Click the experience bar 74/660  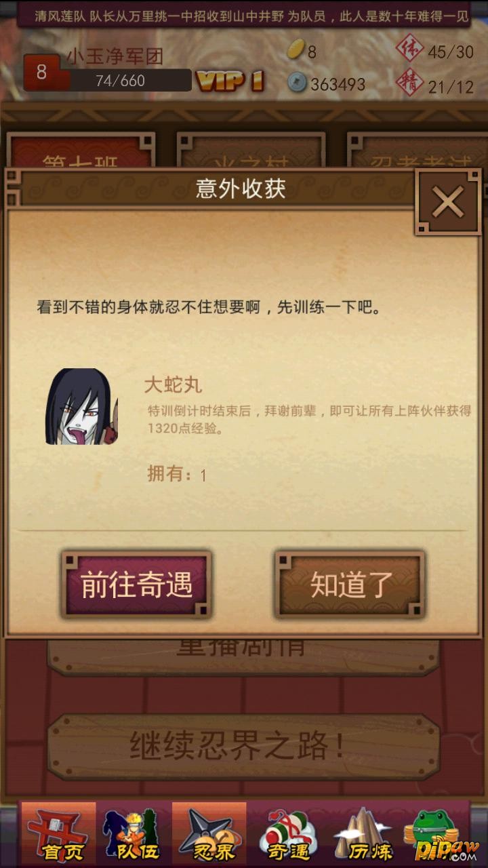(121, 81)
